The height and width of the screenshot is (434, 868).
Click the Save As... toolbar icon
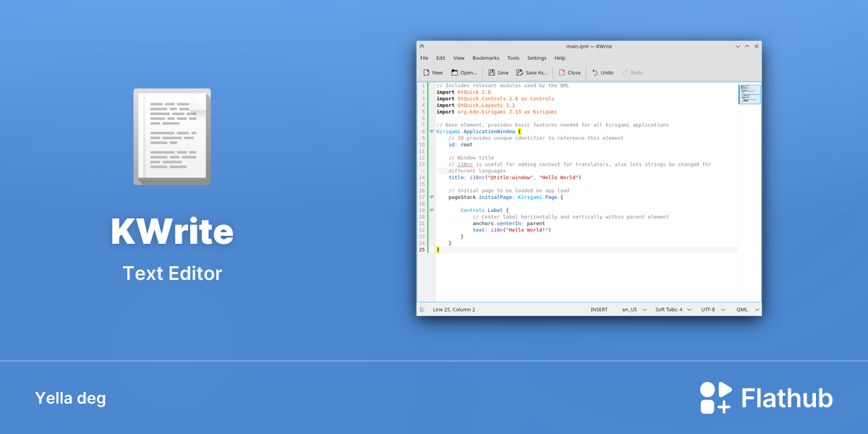[x=519, y=72]
